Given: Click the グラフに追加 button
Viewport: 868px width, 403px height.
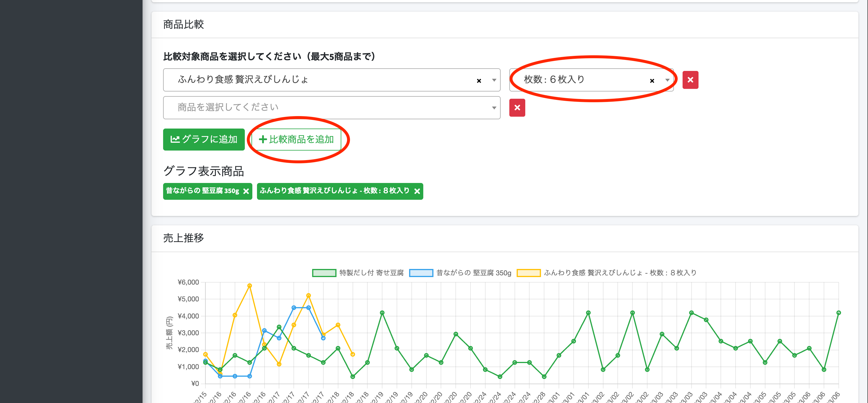Looking at the screenshot, I should click(204, 139).
